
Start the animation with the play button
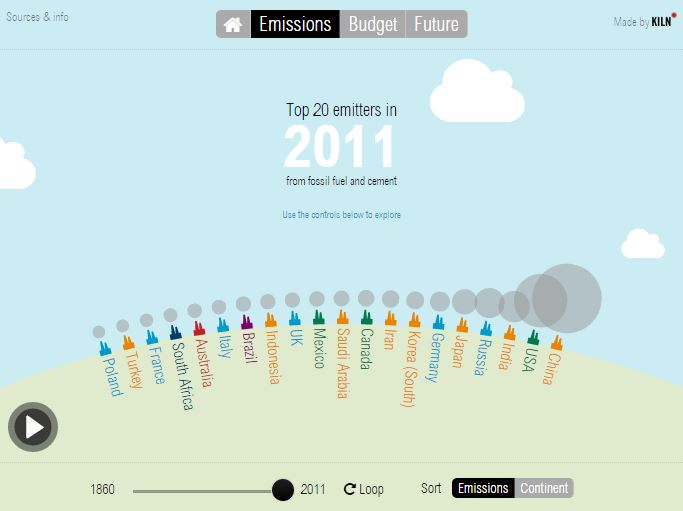click(33, 426)
